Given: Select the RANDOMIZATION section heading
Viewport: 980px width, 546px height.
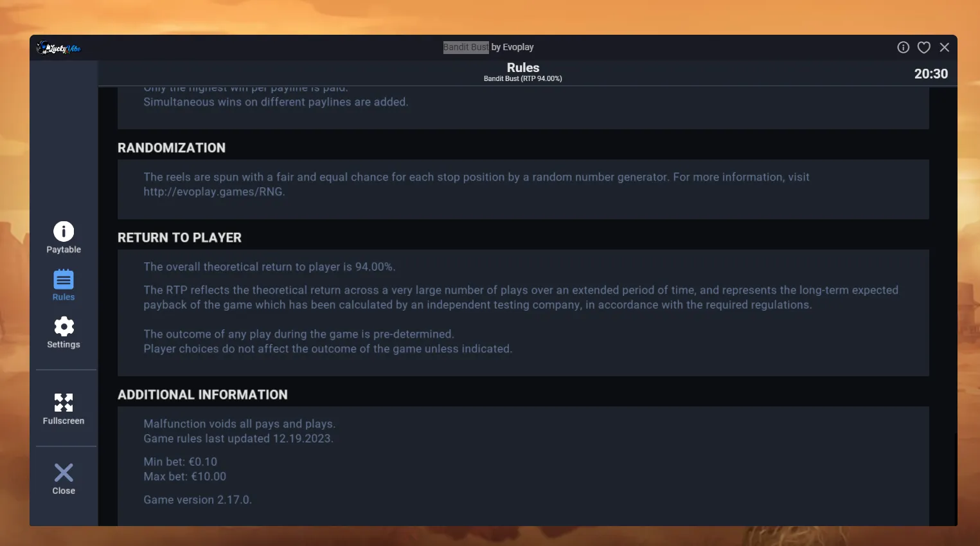Looking at the screenshot, I should tap(172, 148).
